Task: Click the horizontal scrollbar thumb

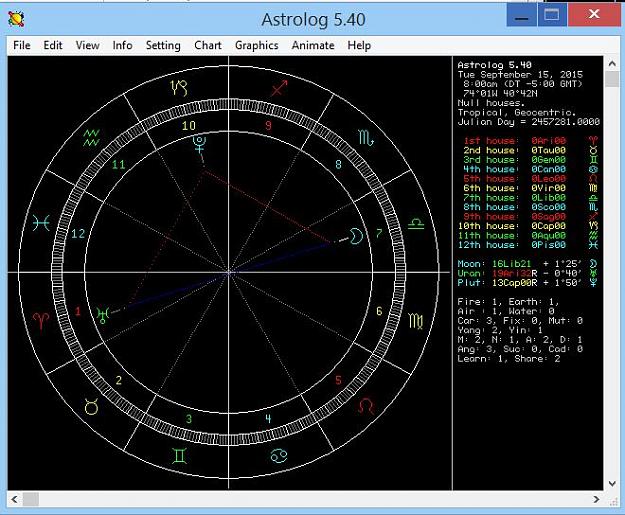Action: (x=31, y=499)
